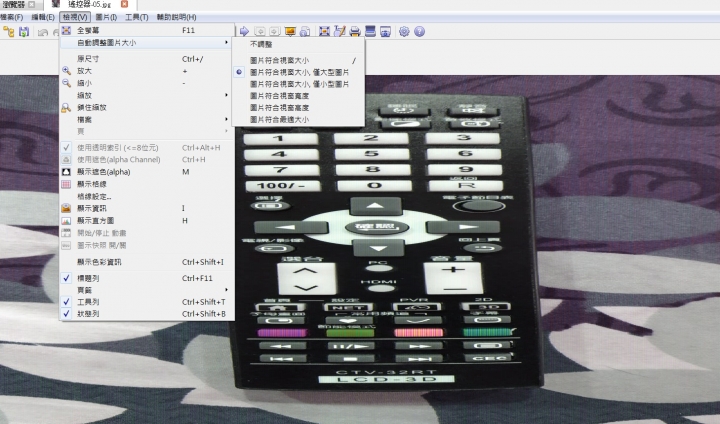This screenshot has height=424, width=720.
Task: Open the 圖片(I) menu
Action: point(106,17)
